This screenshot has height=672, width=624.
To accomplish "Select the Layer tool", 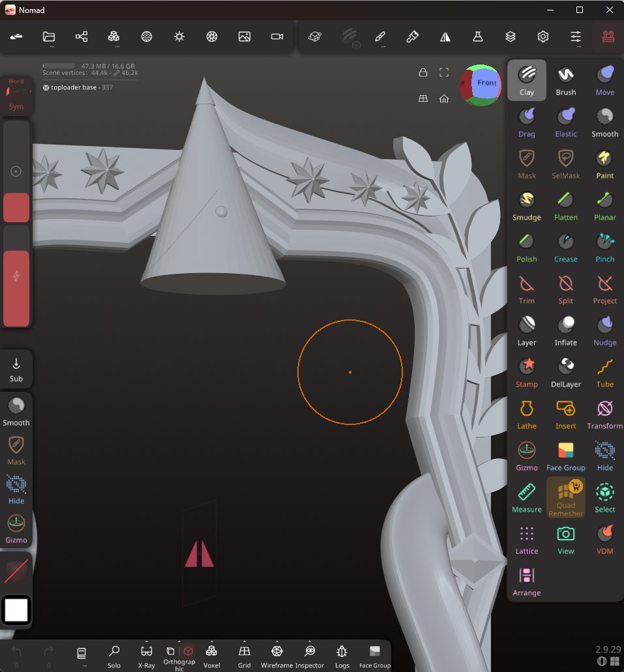I will pos(527,331).
